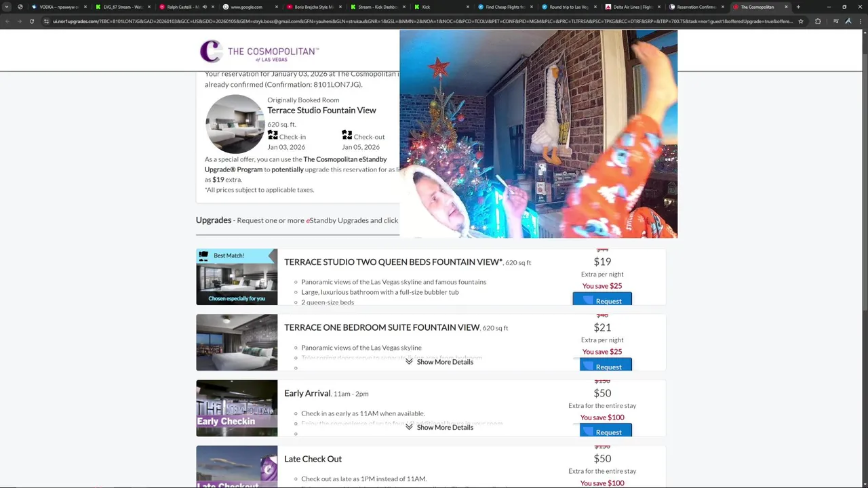Open the One Bedroom Suite room thumbnail

[237, 342]
